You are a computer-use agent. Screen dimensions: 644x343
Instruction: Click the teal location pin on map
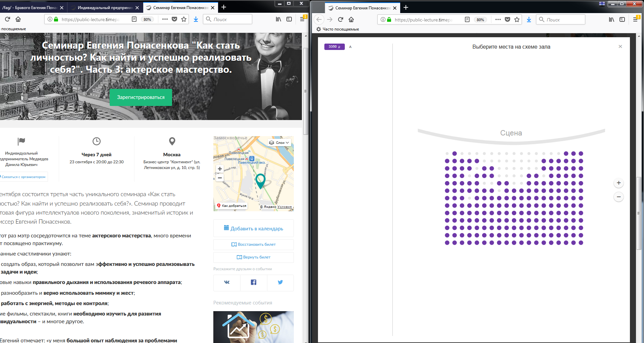click(x=260, y=181)
